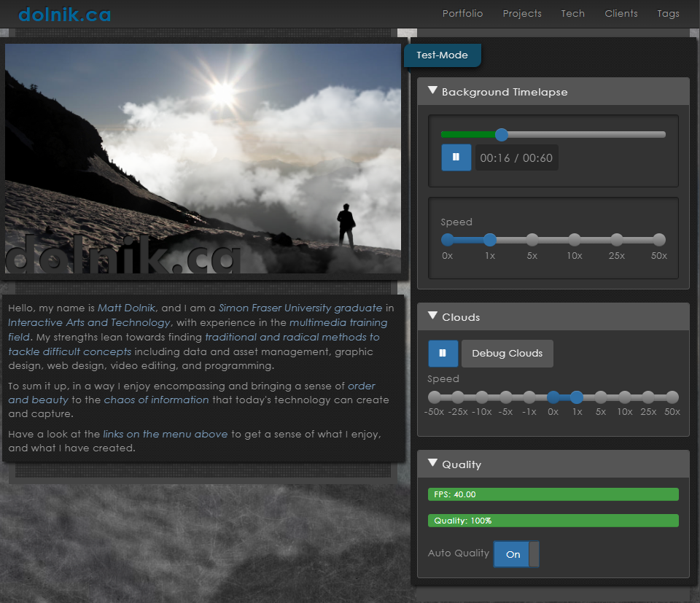Pause the clouds animation
The image size is (700, 603).
[443, 353]
